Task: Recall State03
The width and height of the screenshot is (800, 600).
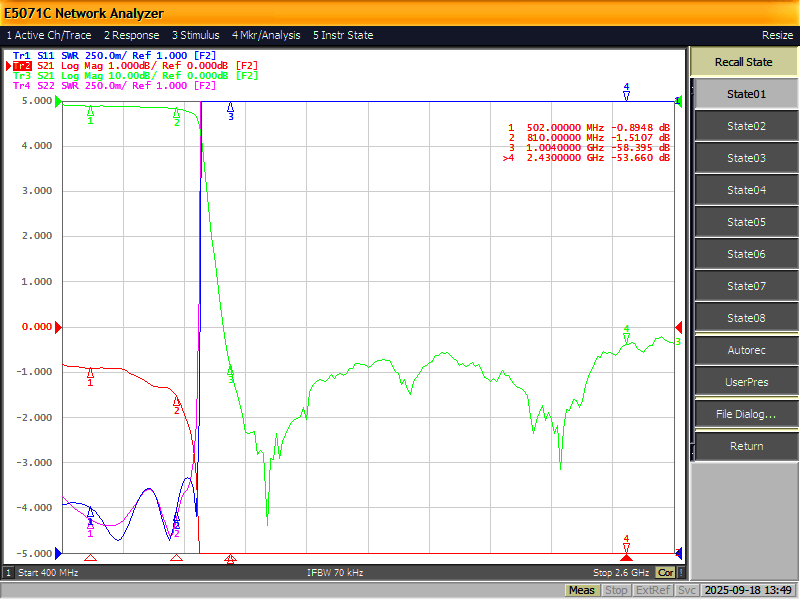Action: tap(746, 158)
